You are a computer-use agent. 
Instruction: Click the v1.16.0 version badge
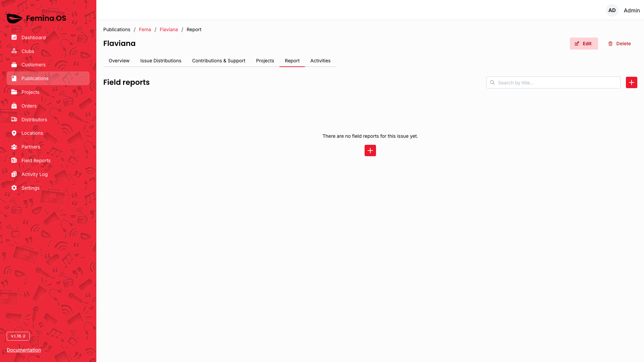pyautogui.click(x=18, y=336)
